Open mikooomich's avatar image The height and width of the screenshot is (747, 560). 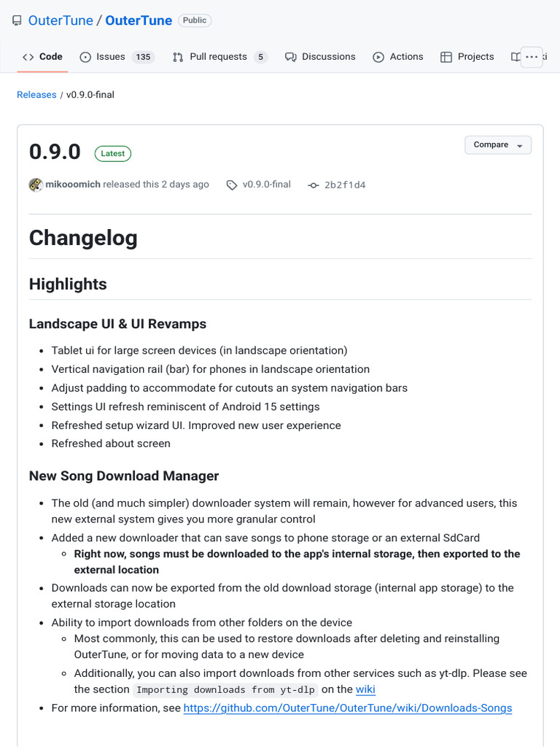point(36,185)
